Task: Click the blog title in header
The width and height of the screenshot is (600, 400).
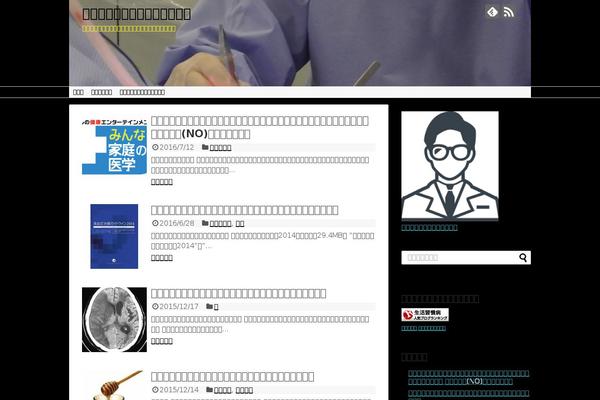Action: (136, 14)
